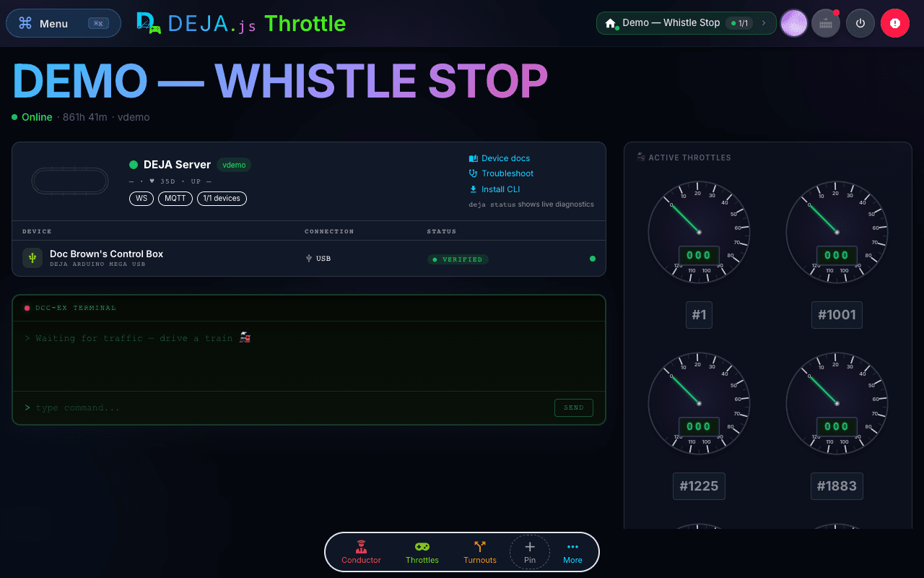Screen dimensions: 924x578
Task: Click the USB connection label
Action: point(318,258)
